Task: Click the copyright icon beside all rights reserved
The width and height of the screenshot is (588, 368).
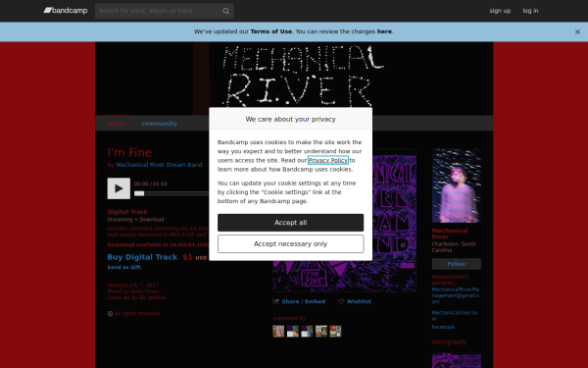Action: pos(110,314)
